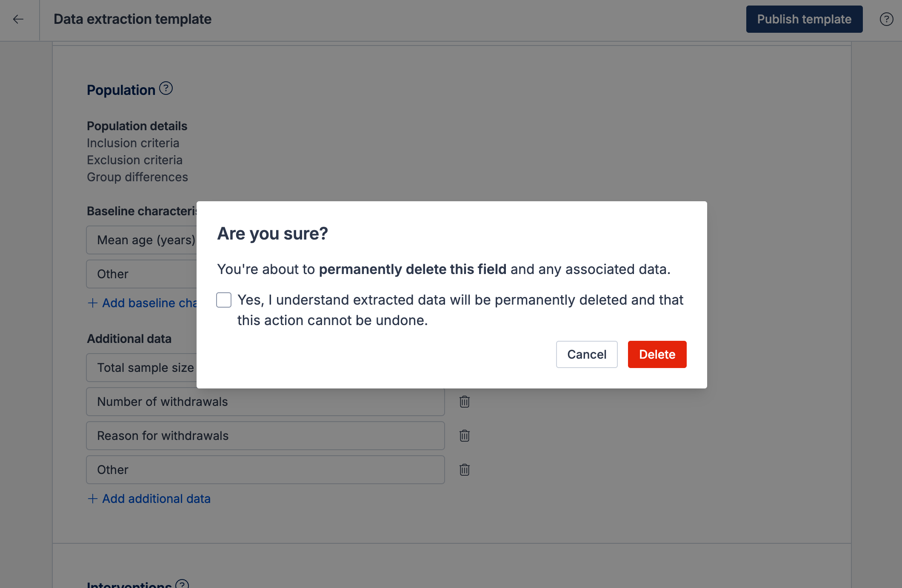This screenshot has width=902, height=588.
Task: Click the Interventions help question icon
Action: pyautogui.click(x=182, y=584)
